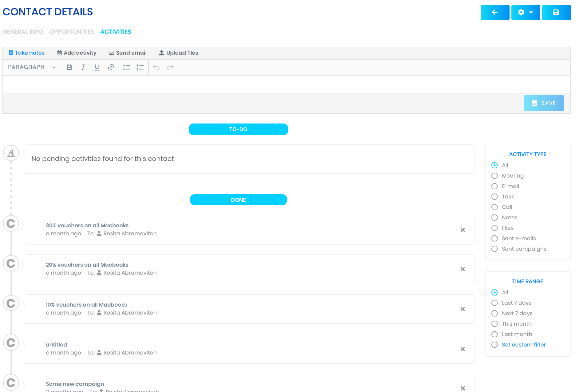Insert a hyperlink in the note
579x392 pixels.
111,67
